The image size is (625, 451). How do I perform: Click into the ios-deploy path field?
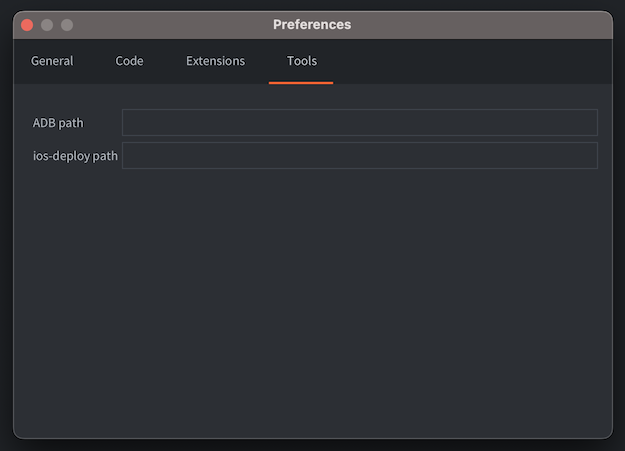click(360, 156)
